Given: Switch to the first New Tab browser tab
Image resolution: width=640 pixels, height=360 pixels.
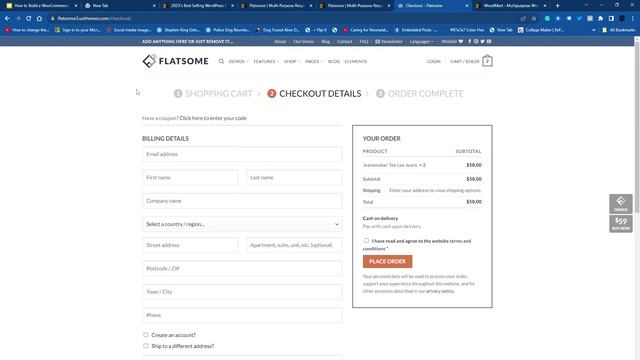Looking at the screenshot, I should (x=120, y=6).
